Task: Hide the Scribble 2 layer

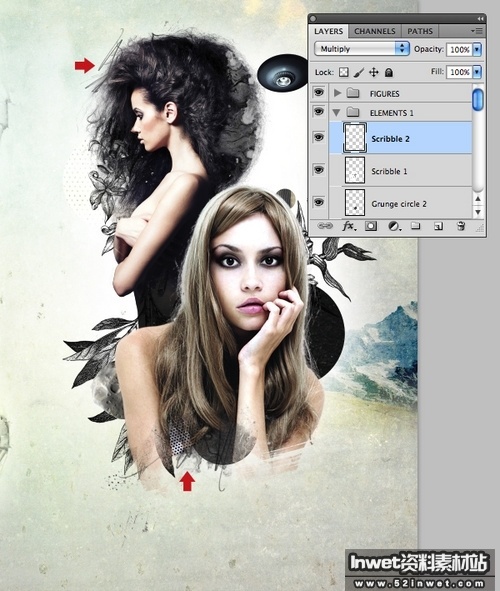Action: 319,137
